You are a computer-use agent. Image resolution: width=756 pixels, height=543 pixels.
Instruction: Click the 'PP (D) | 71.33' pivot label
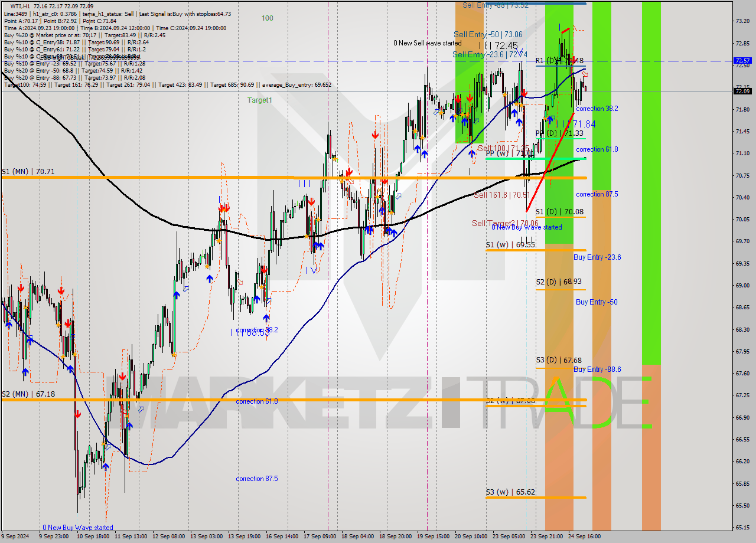click(x=560, y=133)
